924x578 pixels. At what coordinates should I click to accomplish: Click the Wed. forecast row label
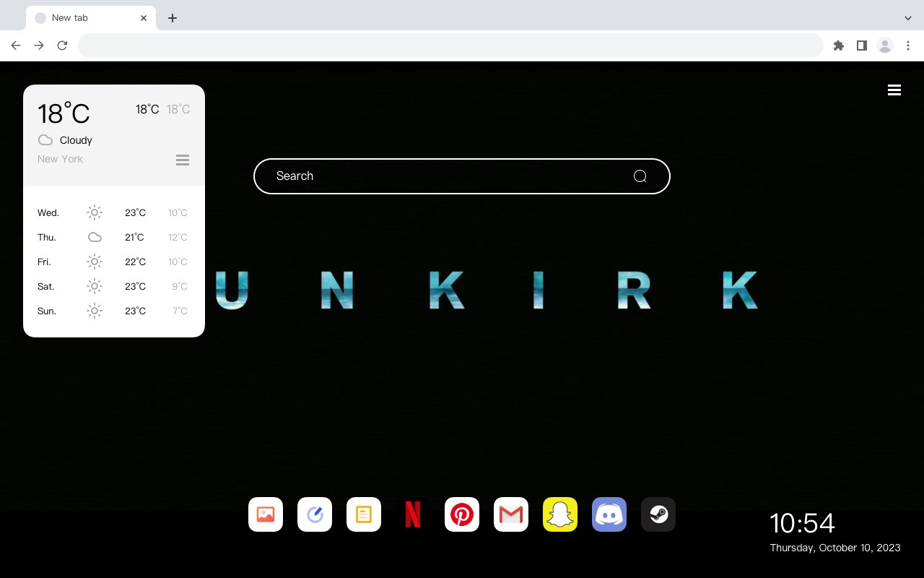48,213
